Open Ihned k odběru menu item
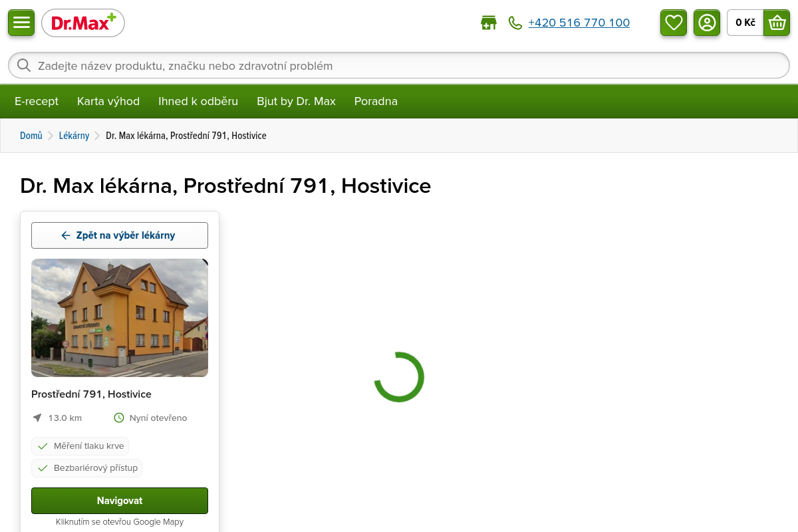 (x=198, y=101)
